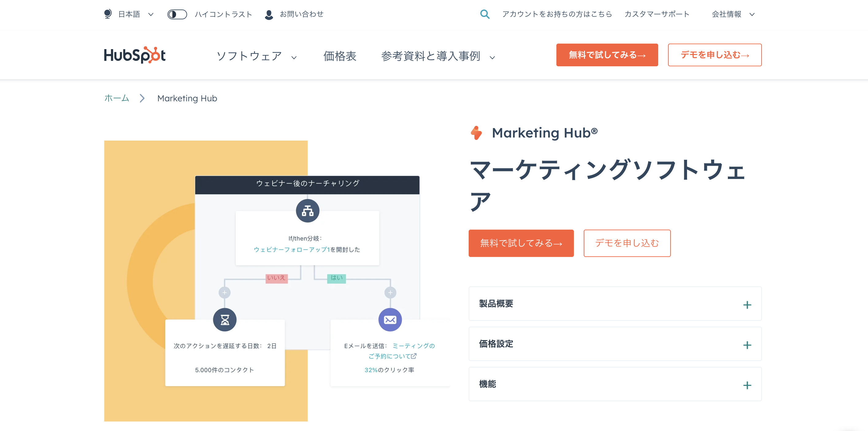Image resolution: width=868 pixels, height=431 pixels.
Task: Click hero デモを申し込む outlined button
Action: tap(627, 243)
